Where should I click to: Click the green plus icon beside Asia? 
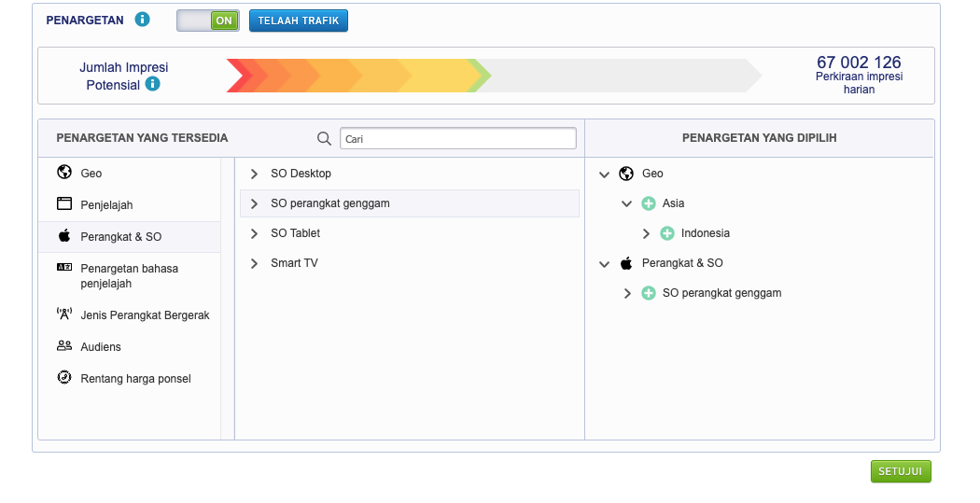pyautogui.click(x=649, y=203)
